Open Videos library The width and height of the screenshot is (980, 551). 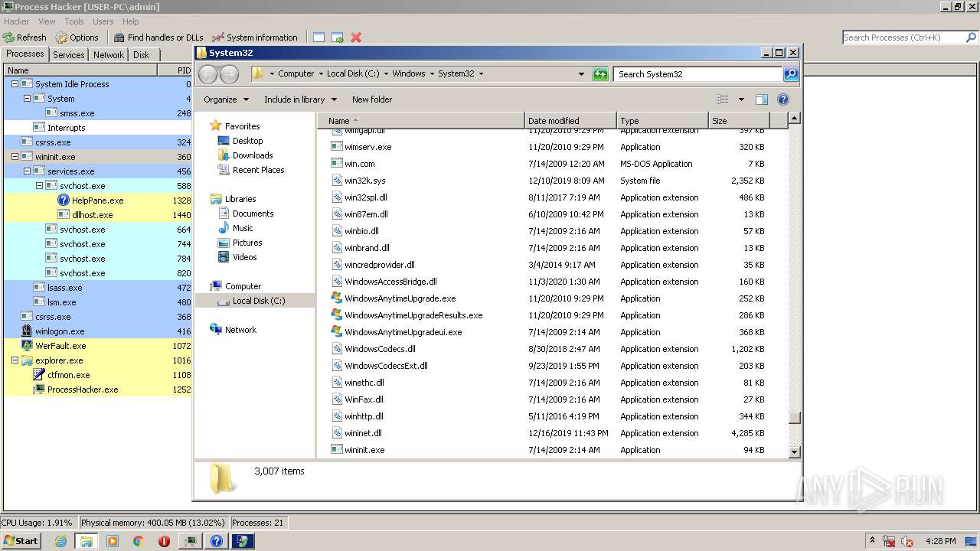(245, 257)
